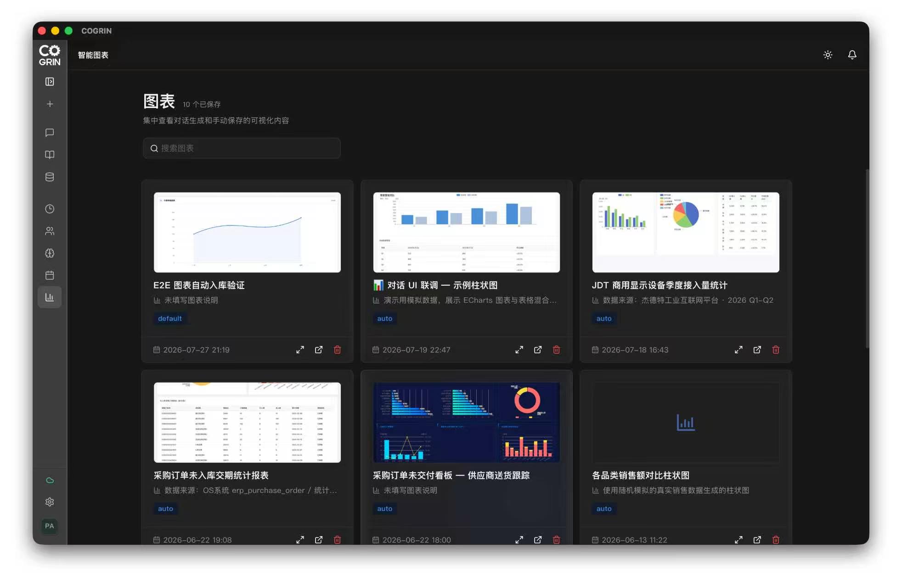Click 'auto' tag on JDT card
The height and width of the screenshot is (588, 902).
(x=603, y=319)
